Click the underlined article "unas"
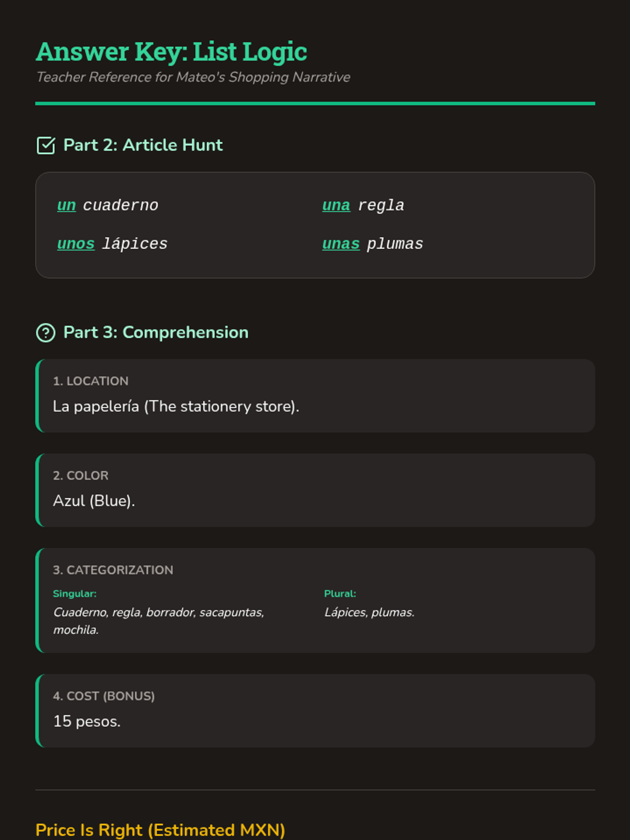Viewport: 630px width, 840px height. [x=341, y=244]
